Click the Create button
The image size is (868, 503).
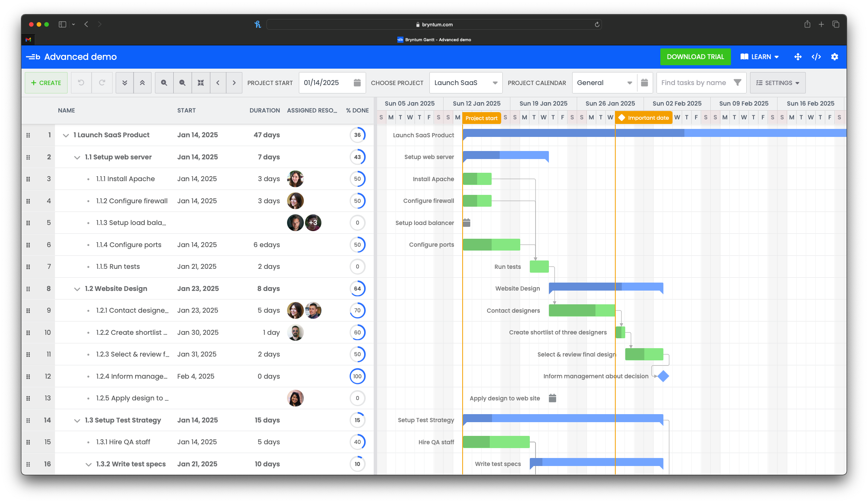46,83
